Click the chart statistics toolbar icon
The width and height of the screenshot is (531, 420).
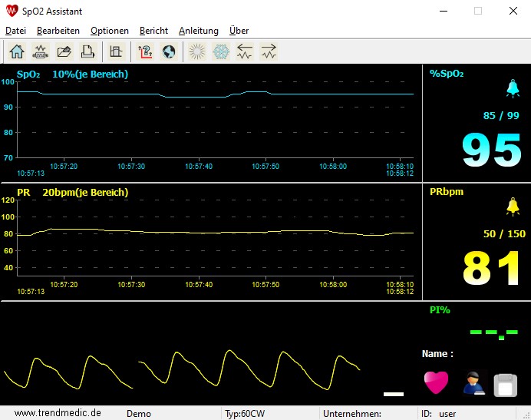[x=116, y=52]
